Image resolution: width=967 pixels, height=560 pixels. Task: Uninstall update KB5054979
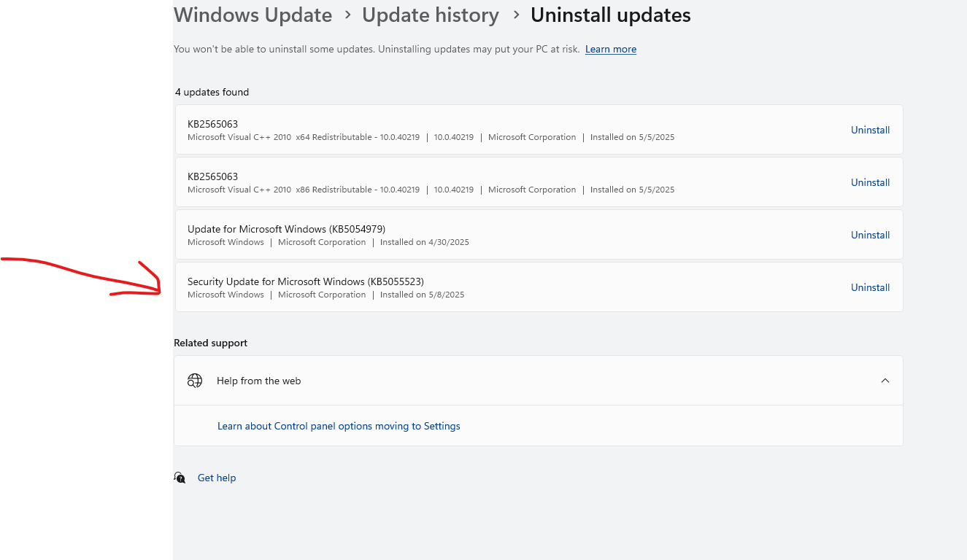pyautogui.click(x=870, y=235)
